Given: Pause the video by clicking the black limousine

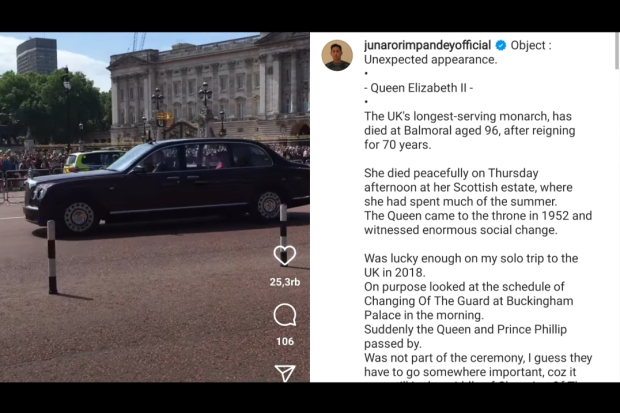Looking at the screenshot, I should click(x=168, y=185).
